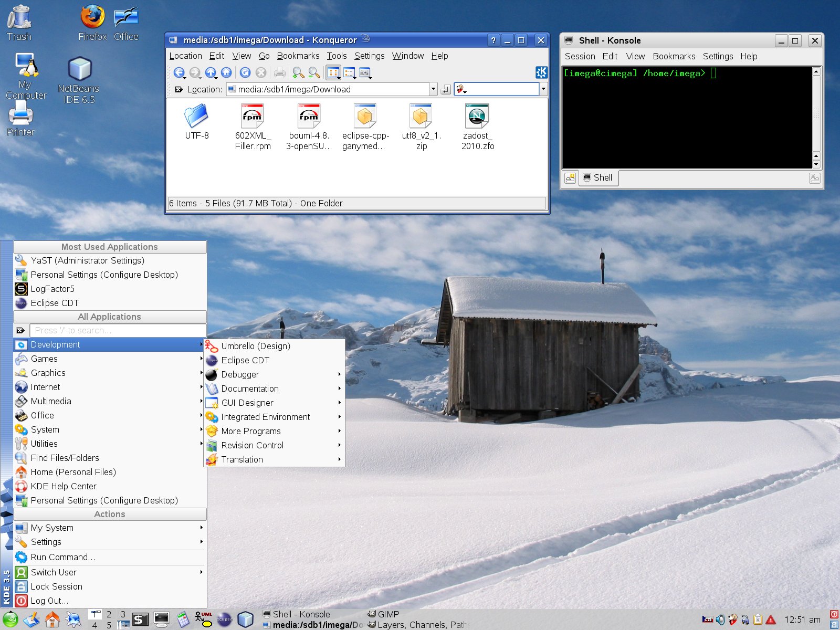The width and height of the screenshot is (840, 630).
Task: Select the bouml-4.8 rpm file
Action: tap(309, 127)
